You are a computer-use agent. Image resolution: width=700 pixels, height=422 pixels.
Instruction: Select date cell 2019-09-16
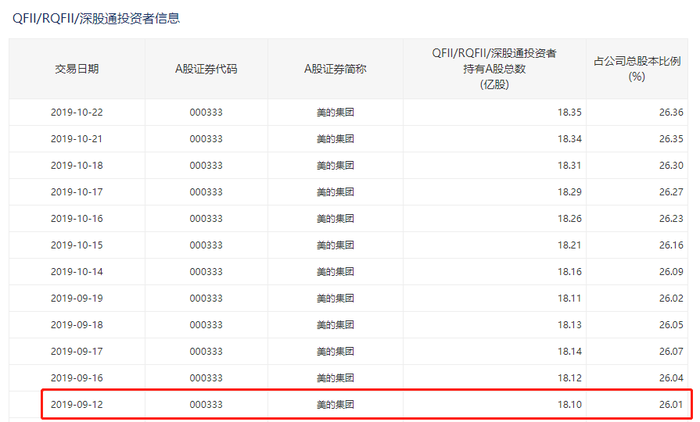(77, 378)
